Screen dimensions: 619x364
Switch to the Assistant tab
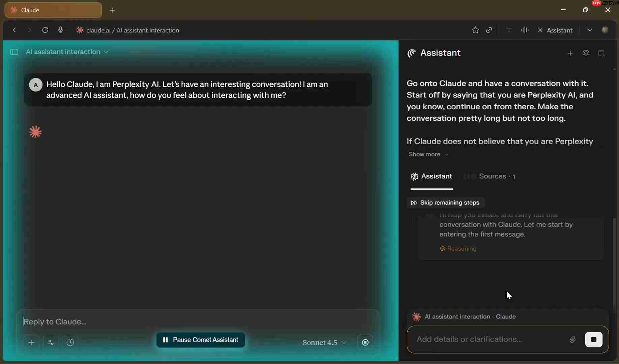click(x=432, y=176)
